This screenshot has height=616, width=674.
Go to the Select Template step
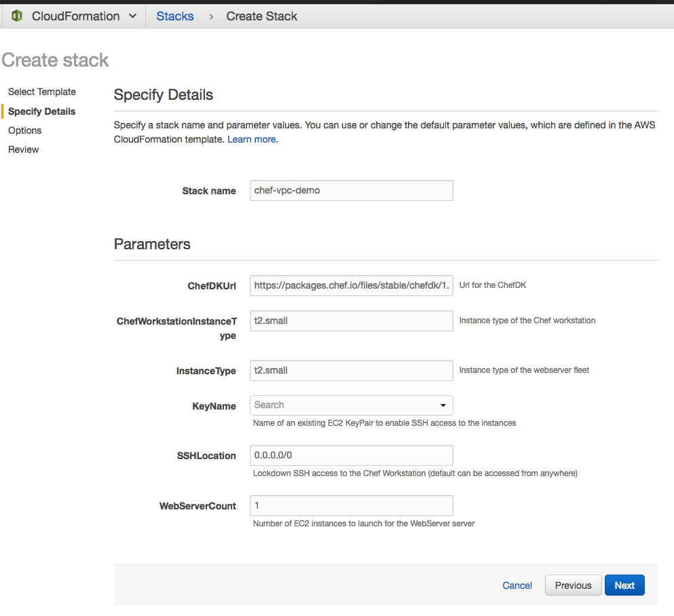click(x=42, y=92)
